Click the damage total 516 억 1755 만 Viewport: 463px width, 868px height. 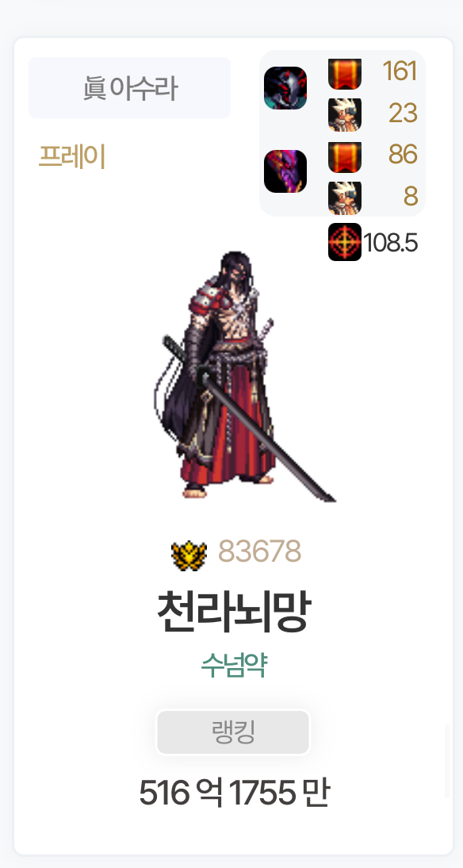[234, 793]
